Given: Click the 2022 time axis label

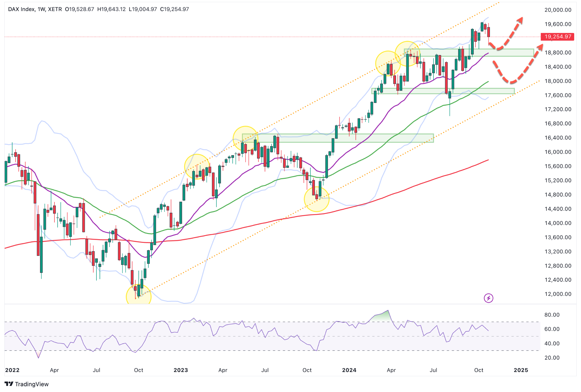Looking at the screenshot, I should click(12, 370).
